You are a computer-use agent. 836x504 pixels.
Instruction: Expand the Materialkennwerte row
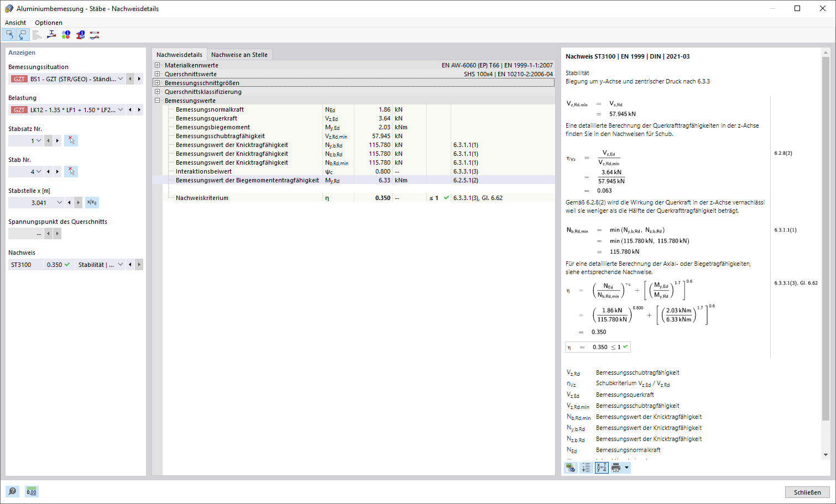click(x=158, y=65)
